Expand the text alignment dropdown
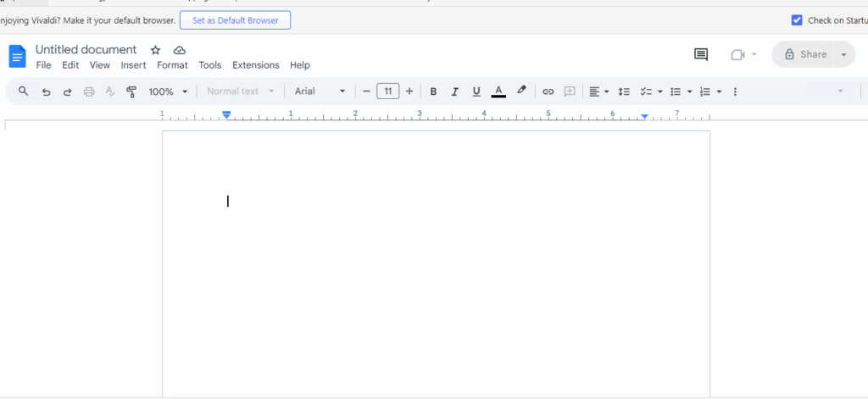This screenshot has height=399, width=868. pyautogui.click(x=599, y=91)
